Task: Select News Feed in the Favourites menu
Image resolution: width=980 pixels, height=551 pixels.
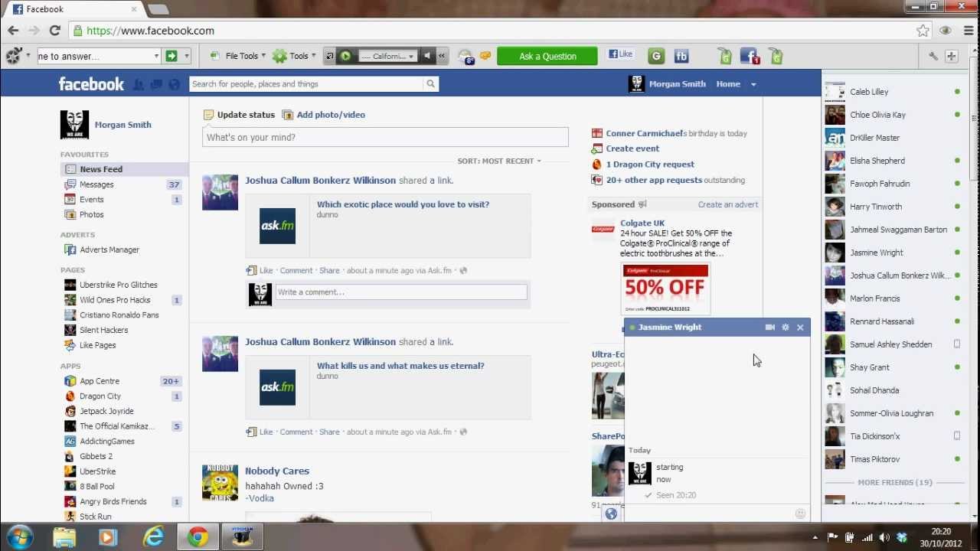Action: 124,169
